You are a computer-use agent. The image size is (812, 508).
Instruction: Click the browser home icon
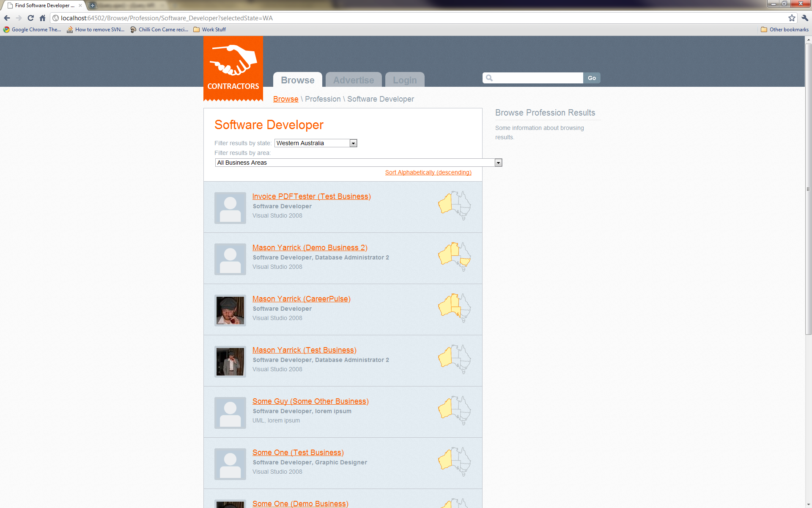(x=42, y=18)
